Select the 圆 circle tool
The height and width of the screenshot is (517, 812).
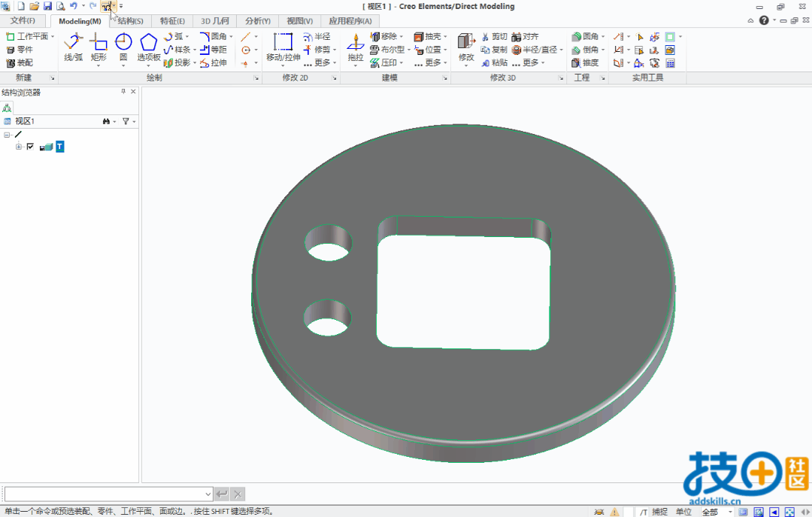pos(123,47)
